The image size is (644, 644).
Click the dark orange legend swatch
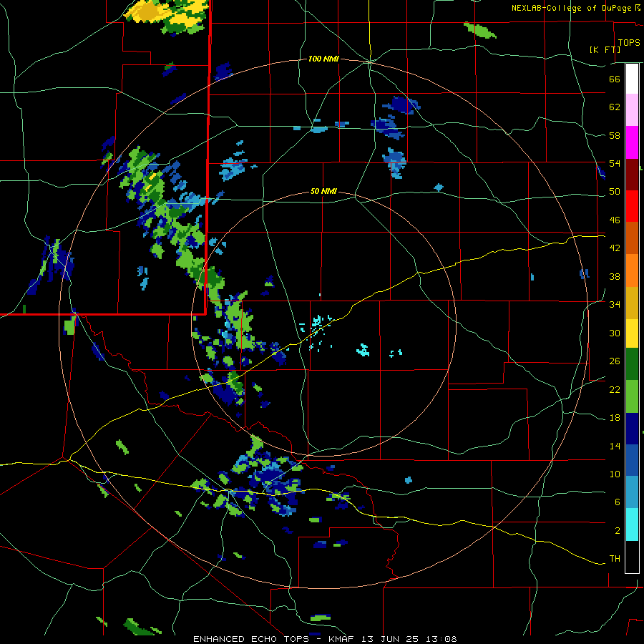coord(632,238)
